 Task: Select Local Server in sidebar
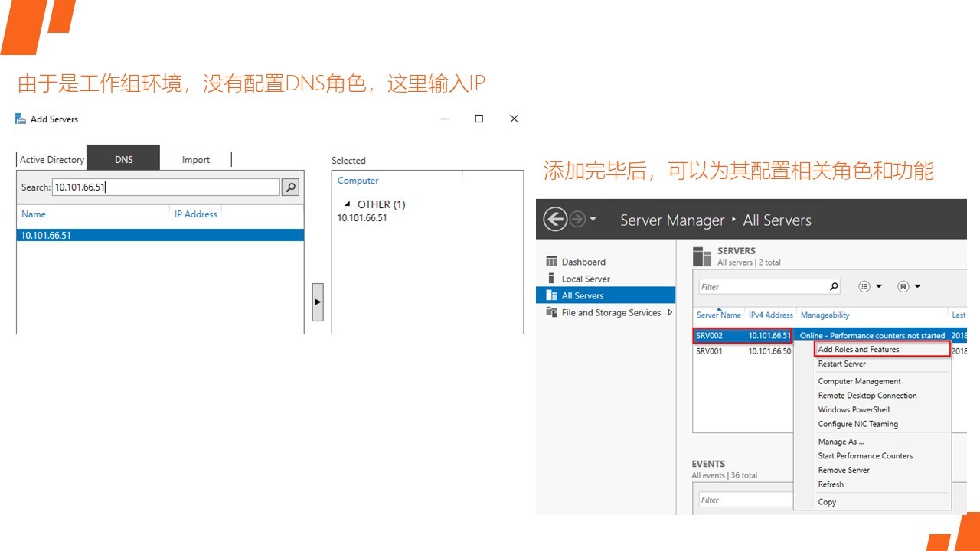click(x=586, y=279)
